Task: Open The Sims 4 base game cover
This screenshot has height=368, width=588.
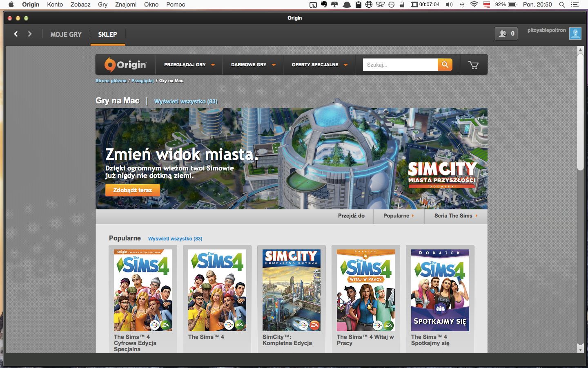Action: [217, 290]
